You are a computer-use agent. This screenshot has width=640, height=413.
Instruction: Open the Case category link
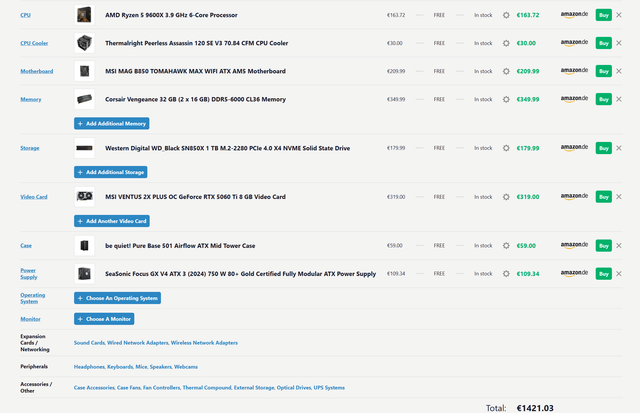(26, 246)
